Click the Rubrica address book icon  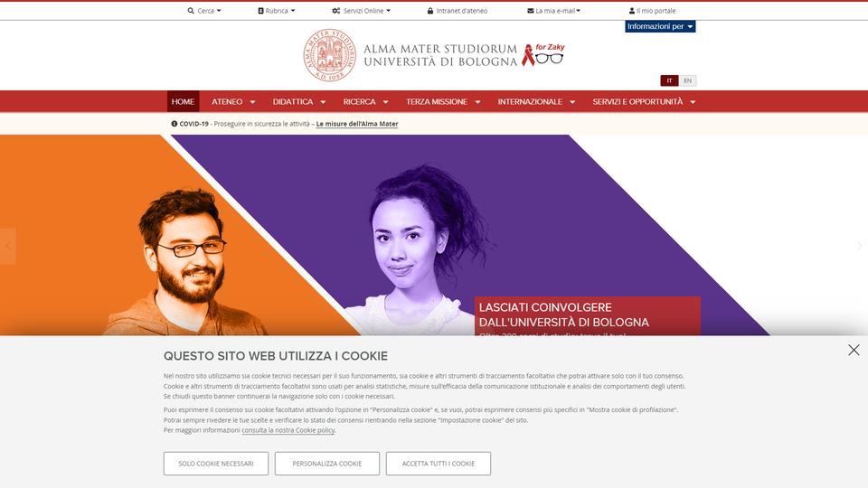260,11
